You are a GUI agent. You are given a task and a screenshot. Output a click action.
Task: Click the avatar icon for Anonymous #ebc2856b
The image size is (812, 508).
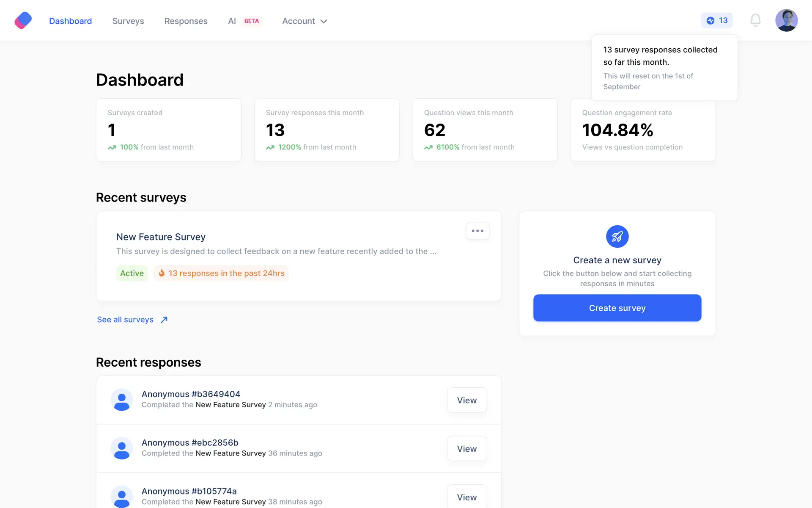122,448
